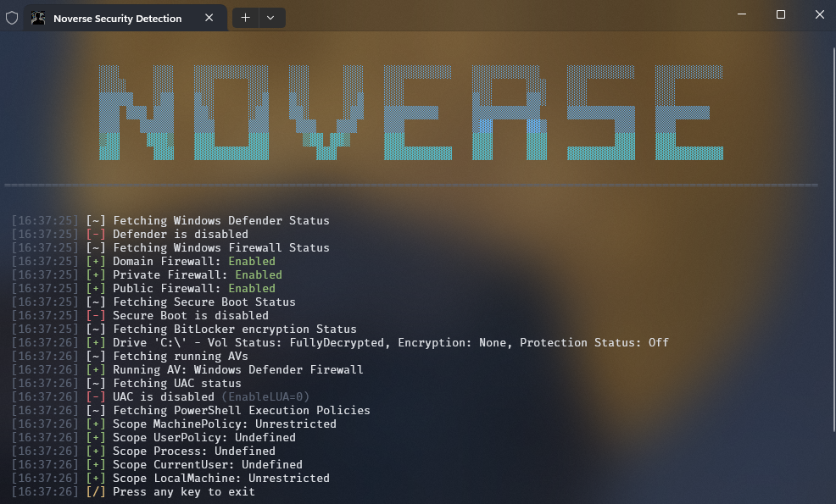Viewport: 836px width, 504px height.
Task: Click 'Scope CurrentUser: Undefined' line
Action: coord(158,465)
